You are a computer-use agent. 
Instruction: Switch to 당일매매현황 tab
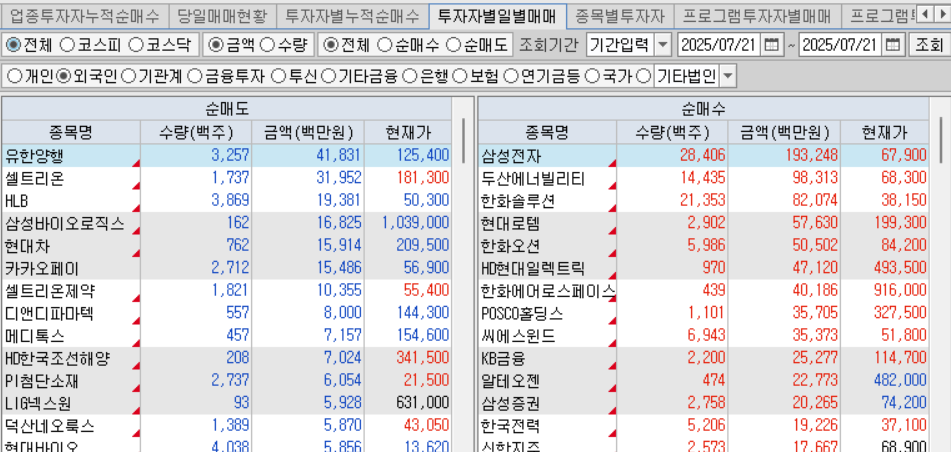(x=222, y=16)
